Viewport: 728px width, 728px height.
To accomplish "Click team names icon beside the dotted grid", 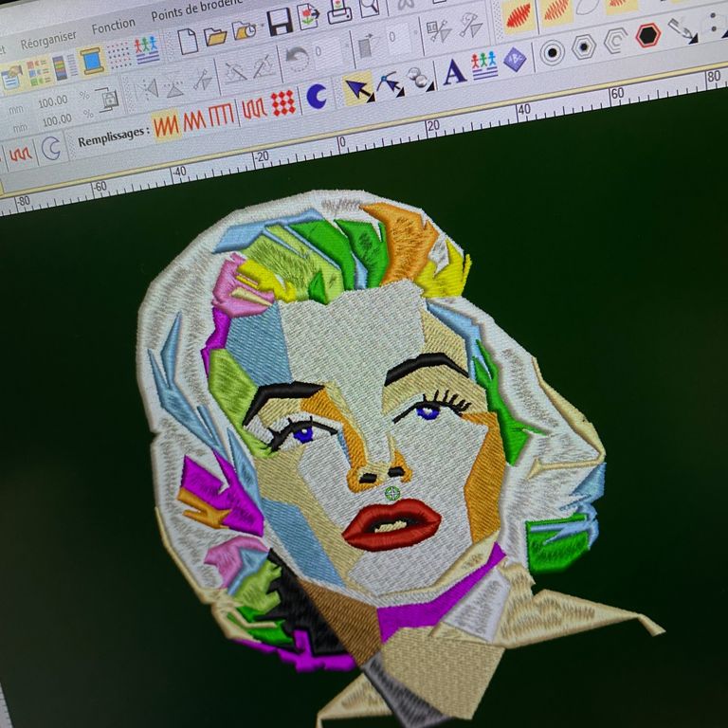I will point(147,50).
